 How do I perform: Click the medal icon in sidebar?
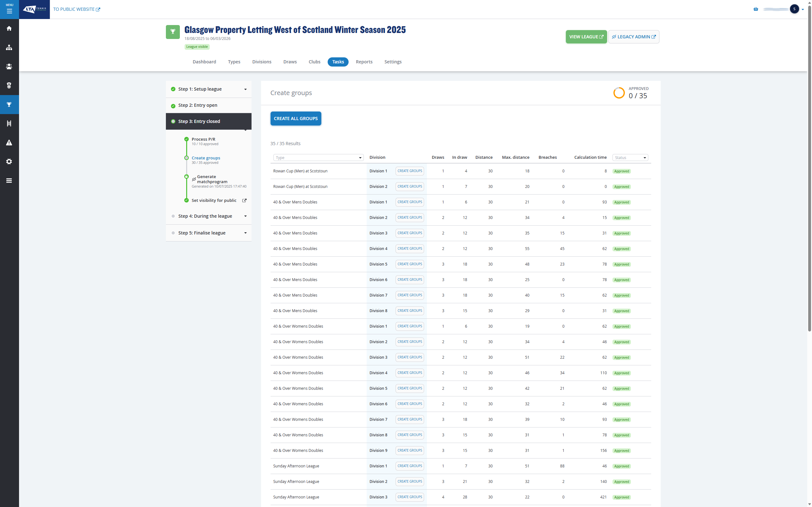tap(9, 86)
